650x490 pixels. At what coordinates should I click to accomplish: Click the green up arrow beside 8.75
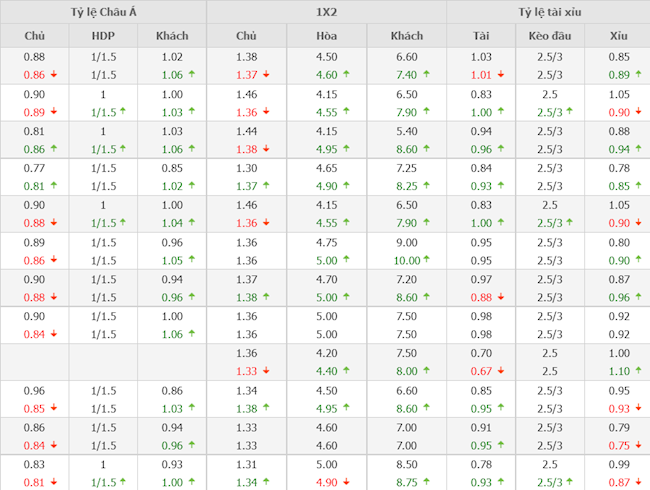tap(426, 482)
